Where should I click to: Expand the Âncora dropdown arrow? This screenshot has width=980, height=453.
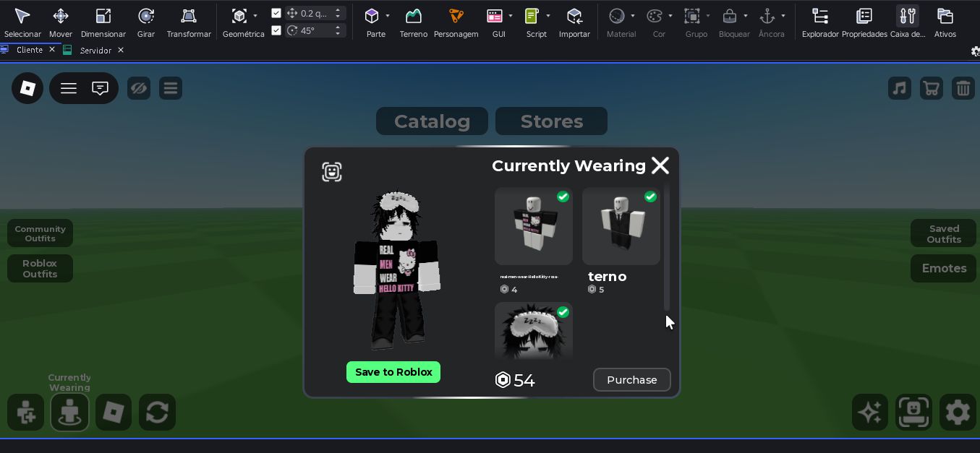click(x=783, y=16)
